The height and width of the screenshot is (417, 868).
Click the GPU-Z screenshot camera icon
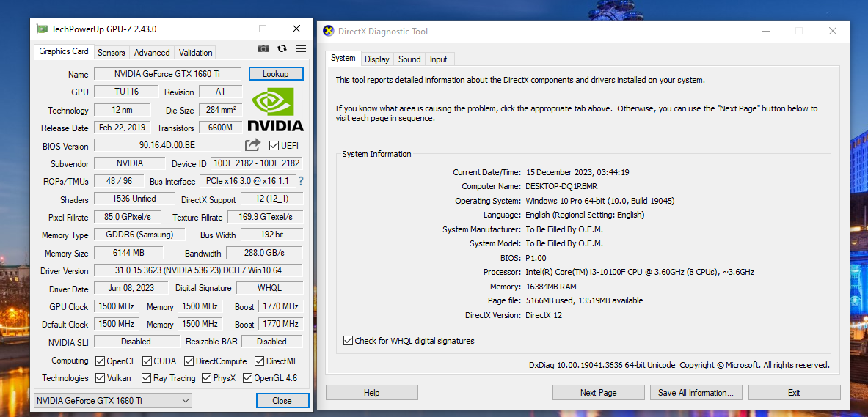263,48
